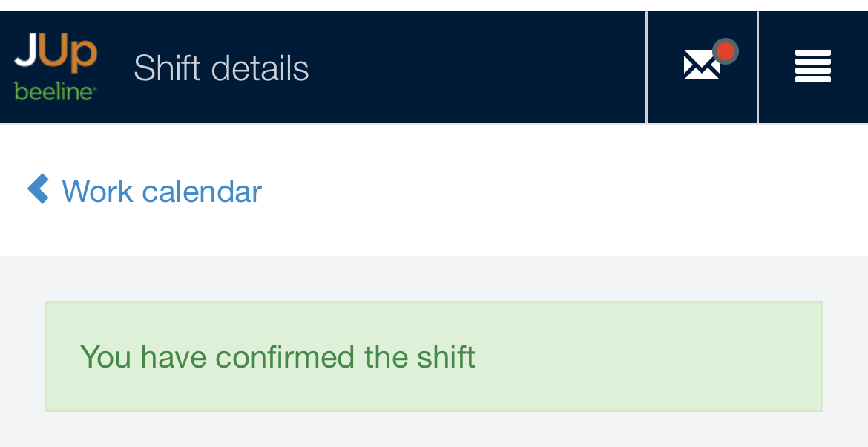Expand the main navigation menu

pyautogui.click(x=813, y=66)
